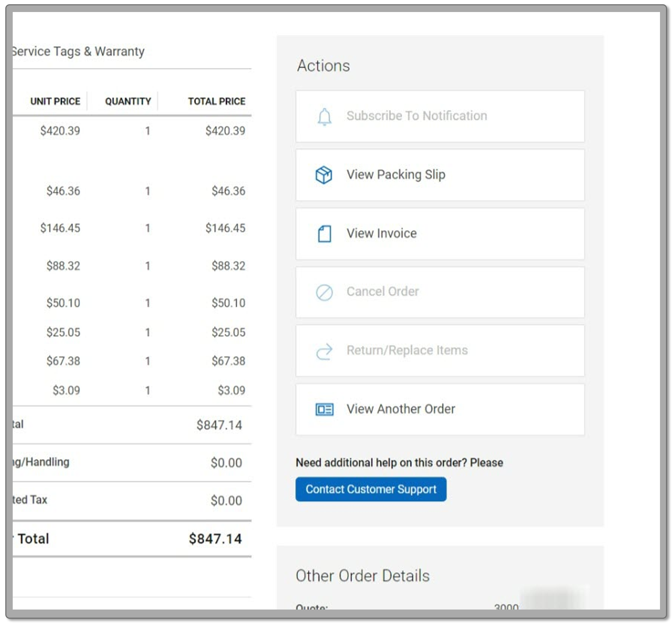Click the bold Total $847.14 amount

[x=215, y=539]
